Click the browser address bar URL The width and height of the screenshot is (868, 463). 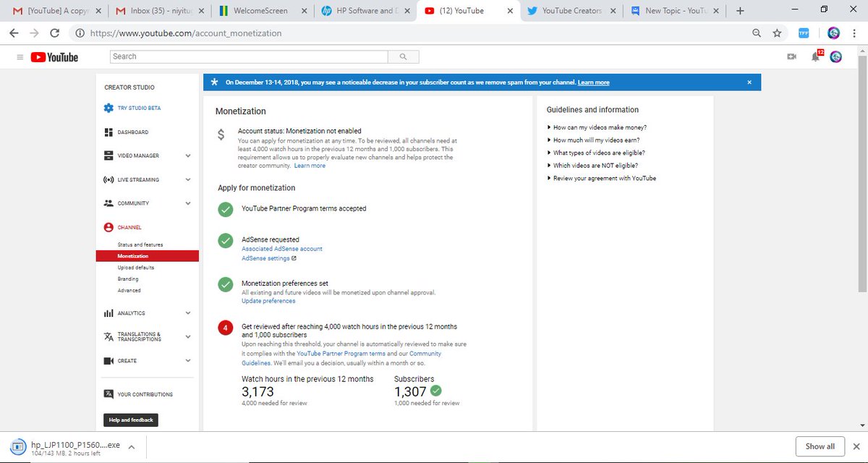(184, 33)
